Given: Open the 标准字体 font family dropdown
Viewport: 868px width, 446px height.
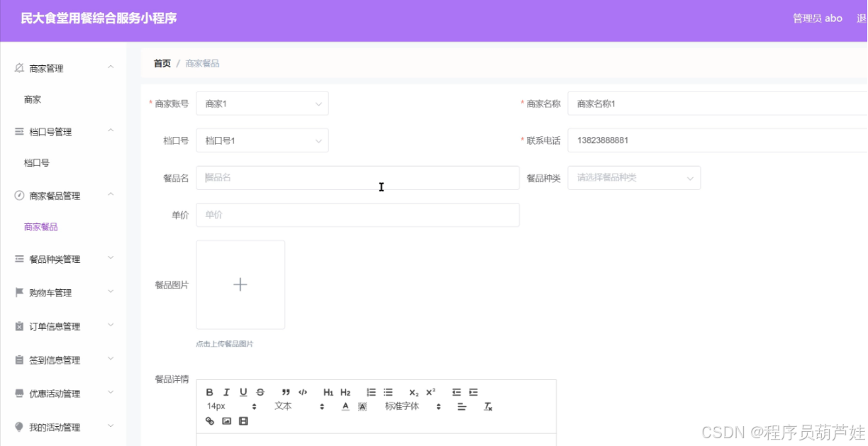Looking at the screenshot, I should pyautogui.click(x=413, y=407).
